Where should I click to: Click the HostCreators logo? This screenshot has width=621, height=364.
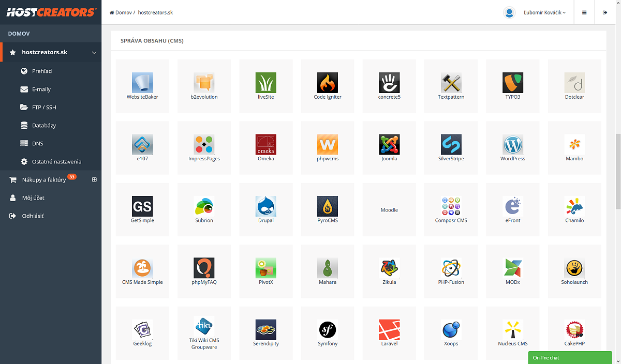pos(51,12)
